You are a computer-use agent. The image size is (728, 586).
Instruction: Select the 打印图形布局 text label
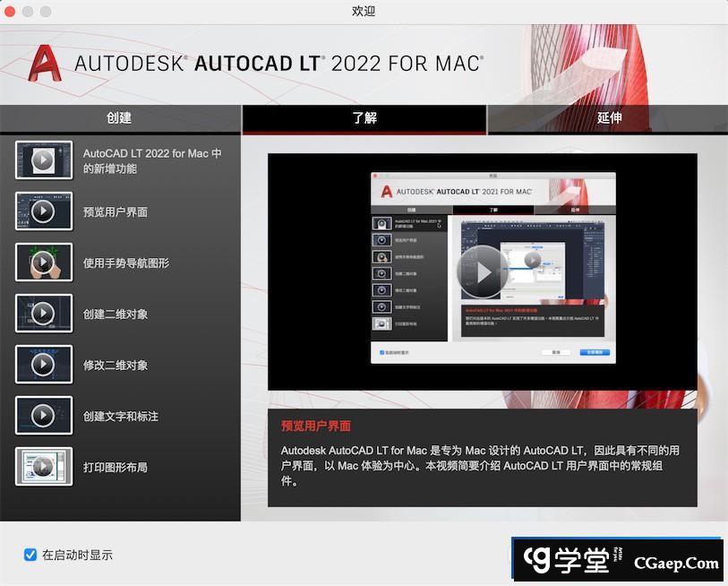click(x=115, y=468)
